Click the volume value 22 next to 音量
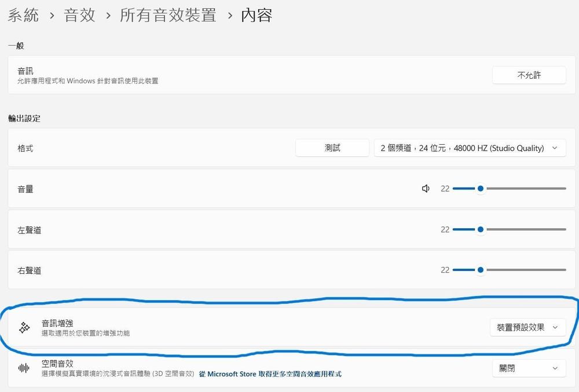Screen dimensions: 579x392 click(445, 188)
